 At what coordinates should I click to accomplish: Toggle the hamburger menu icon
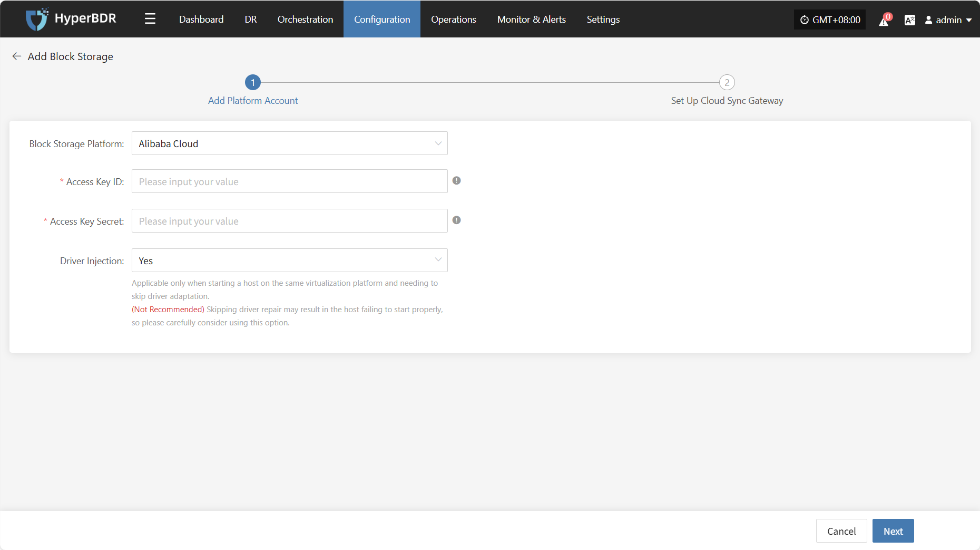[x=150, y=19]
